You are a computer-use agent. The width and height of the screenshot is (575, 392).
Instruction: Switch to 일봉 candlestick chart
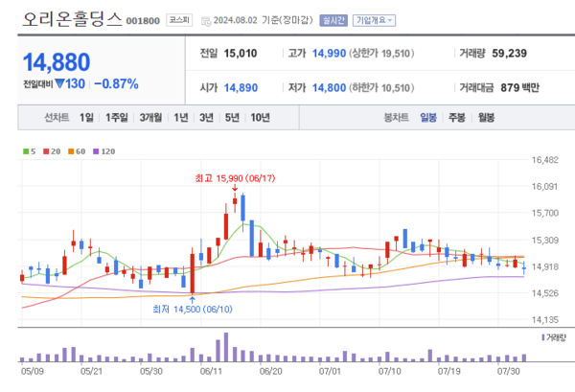[x=428, y=117]
